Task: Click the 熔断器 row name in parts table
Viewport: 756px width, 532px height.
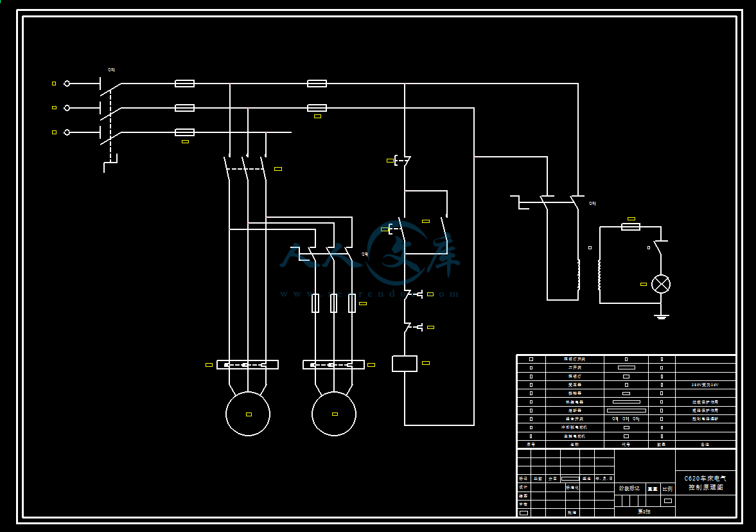Action: 574,411
